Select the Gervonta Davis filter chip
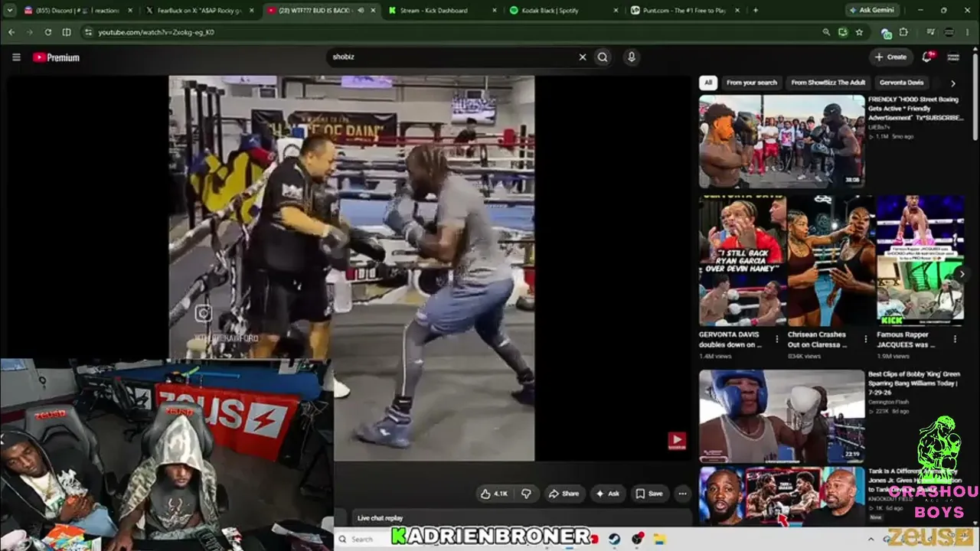 [902, 83]
